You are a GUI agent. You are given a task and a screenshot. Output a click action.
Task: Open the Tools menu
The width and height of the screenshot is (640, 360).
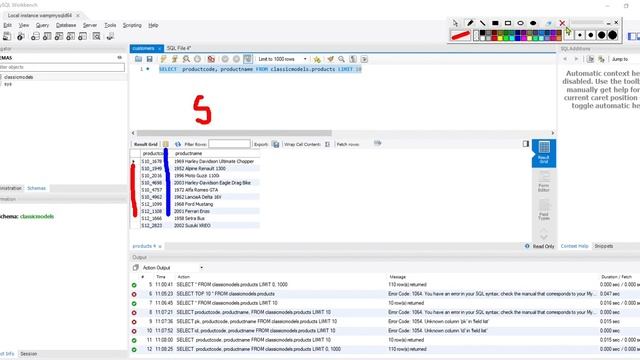(110, 25)
